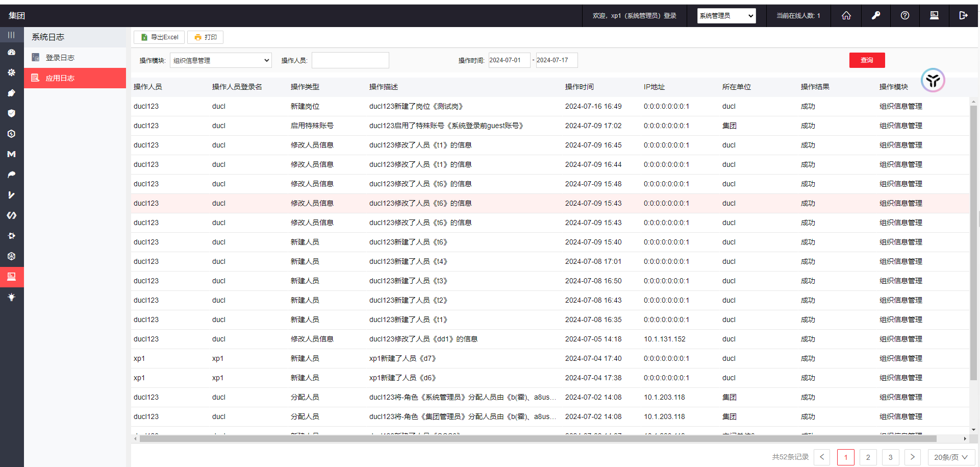Click the 打印 print button

pos(205,37)
